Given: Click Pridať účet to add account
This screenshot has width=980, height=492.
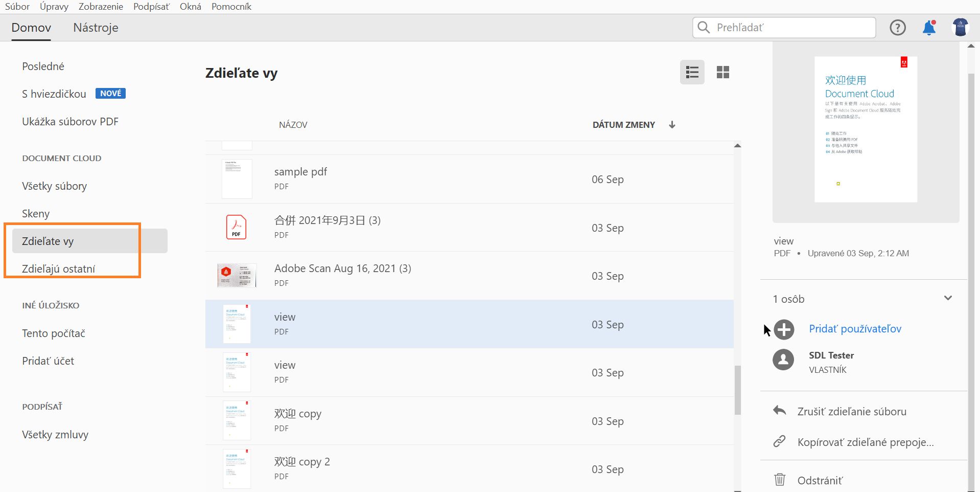Looking at the screenshot, I should click(48, 361).
